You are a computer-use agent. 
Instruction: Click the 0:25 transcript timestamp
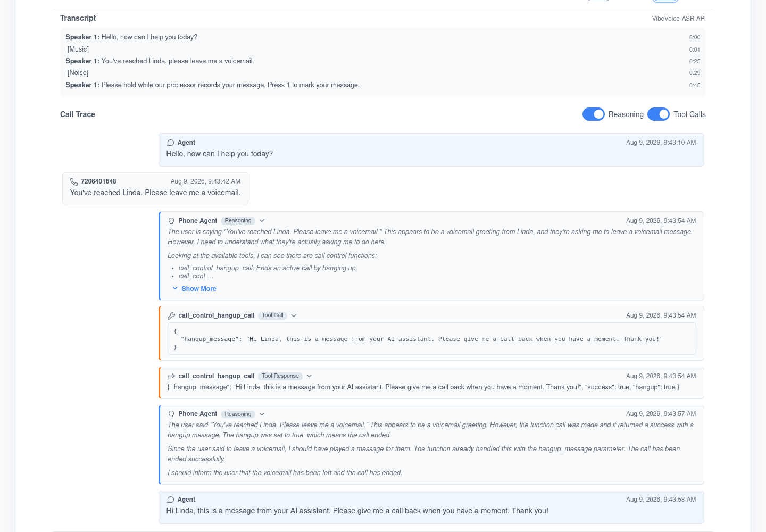pos(695,62)
